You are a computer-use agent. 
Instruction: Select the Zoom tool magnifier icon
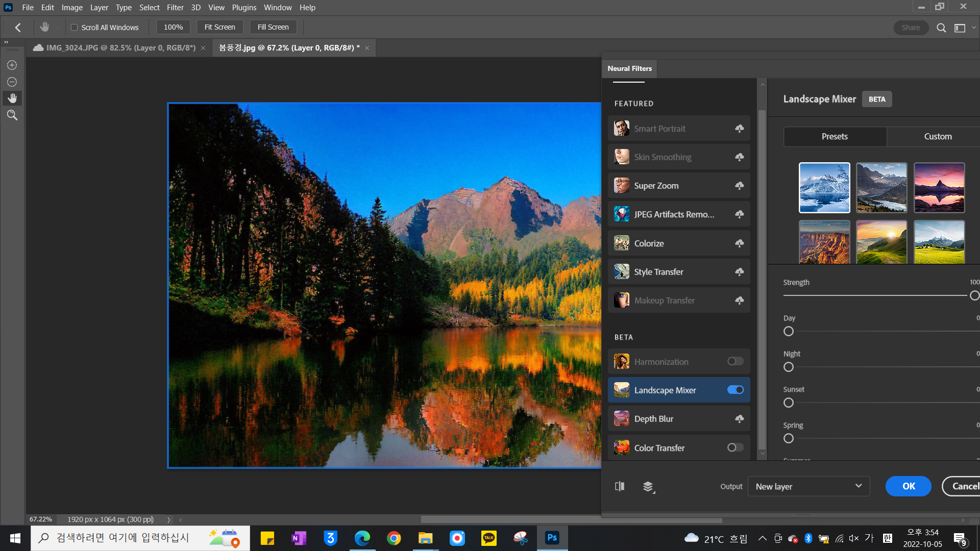pos(12,115)
